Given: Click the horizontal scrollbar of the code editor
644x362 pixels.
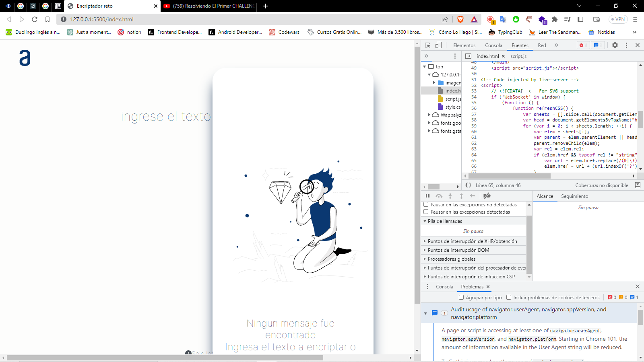Looking at the screenshot, I should [509, 176].
